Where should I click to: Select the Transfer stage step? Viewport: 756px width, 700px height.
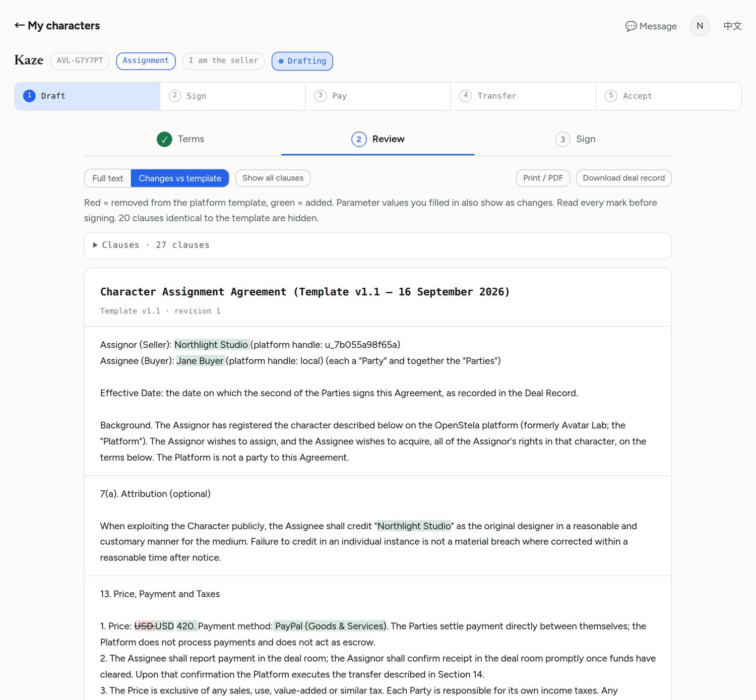pos(523,96)
